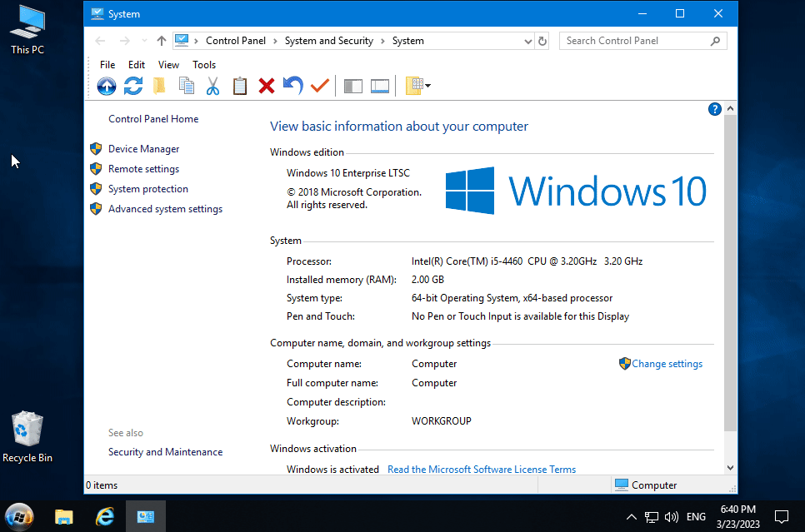The image size is (805, 532).
Task: Open the blue Help question mark icon
Action: click(715, 109)
